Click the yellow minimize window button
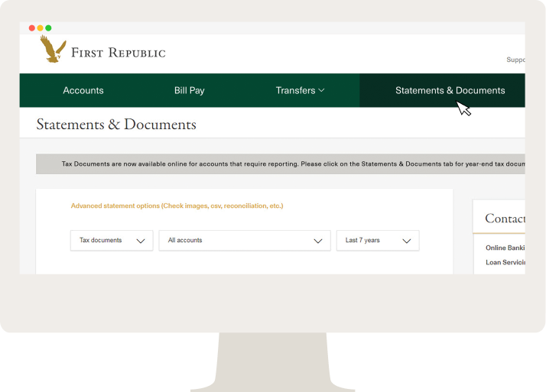This screenshot has width=546, height=392. click(40, 28)
